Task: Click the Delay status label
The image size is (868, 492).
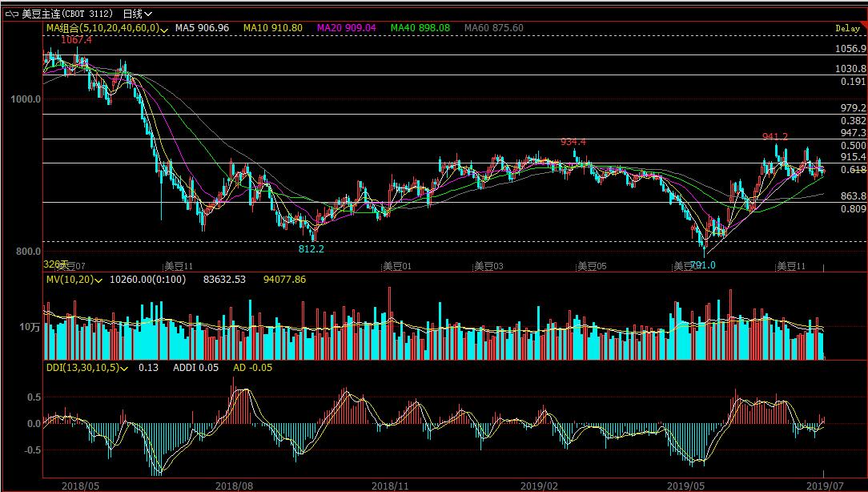Action: click(x=846, y=28)
